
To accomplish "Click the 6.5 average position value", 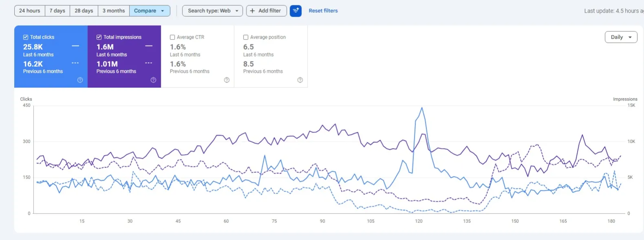I will point(248,47).
